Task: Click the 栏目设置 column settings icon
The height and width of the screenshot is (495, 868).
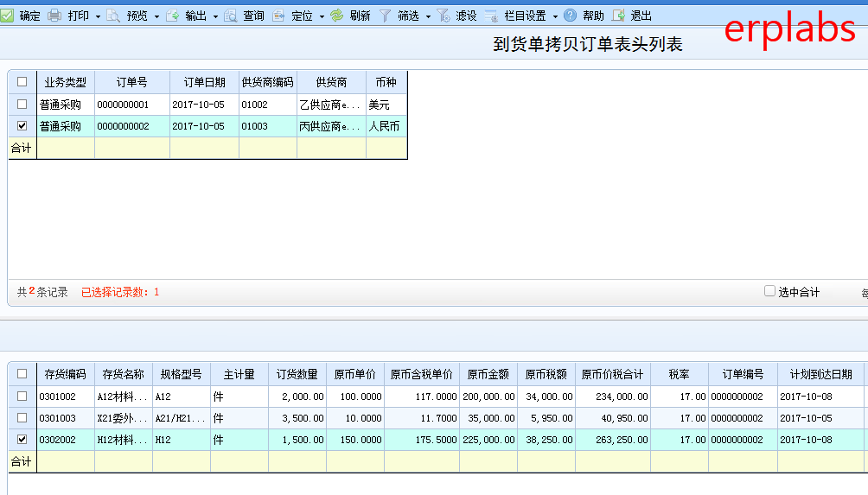Action: click(491, 16)
